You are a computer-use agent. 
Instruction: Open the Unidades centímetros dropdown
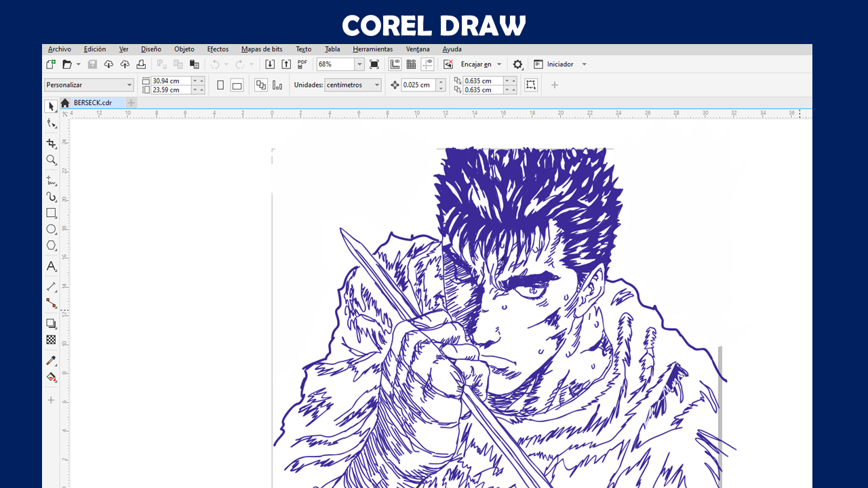pos(376,85)
